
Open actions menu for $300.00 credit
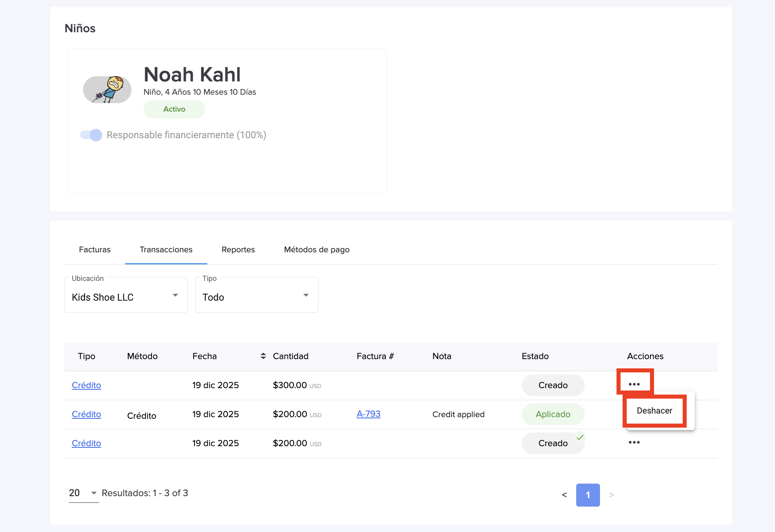(x=634, y=384)
